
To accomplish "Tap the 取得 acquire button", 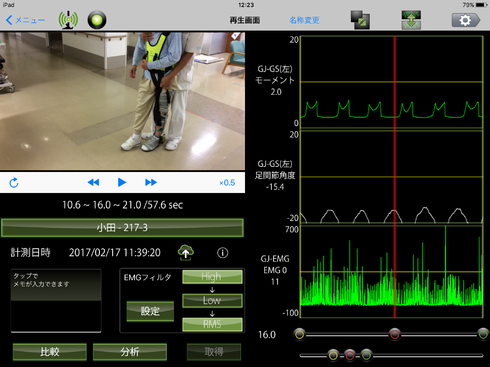I will point(214,352).
